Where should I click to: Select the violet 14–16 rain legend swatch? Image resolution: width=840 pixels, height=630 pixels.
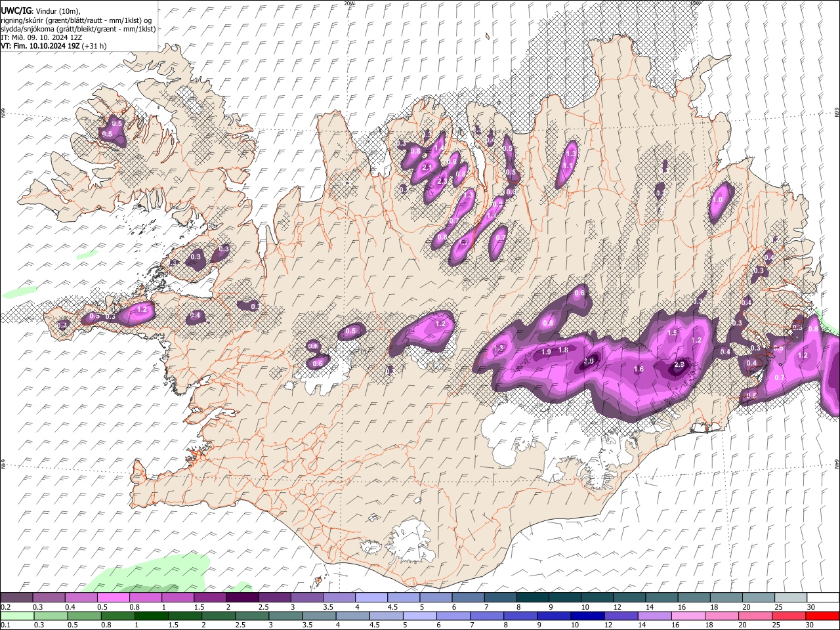tap(655, 616)
